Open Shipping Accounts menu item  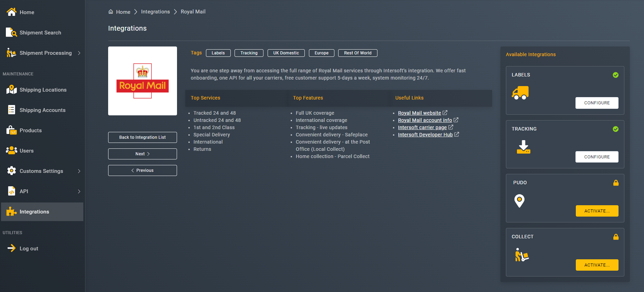tap(42, 110)
